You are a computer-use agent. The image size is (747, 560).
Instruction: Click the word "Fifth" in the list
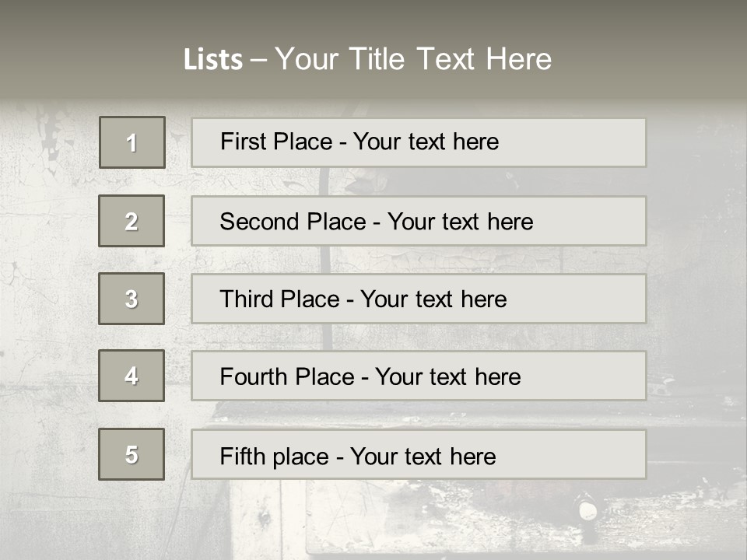[x=242, y=456]
